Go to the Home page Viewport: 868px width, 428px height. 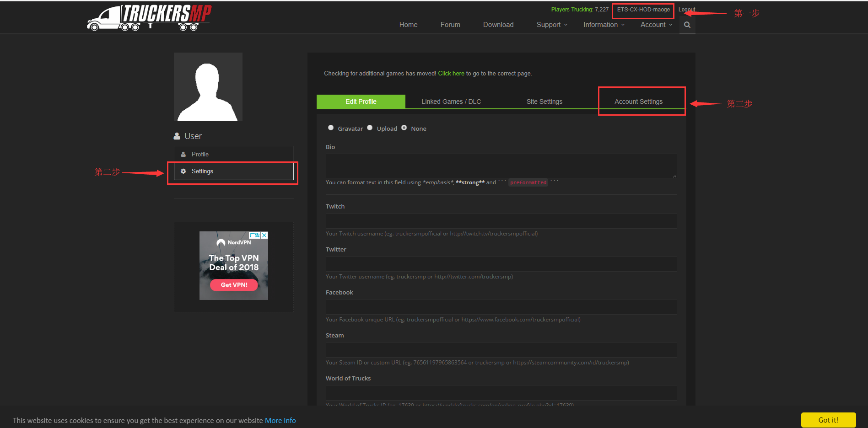[x=408, y=25]
